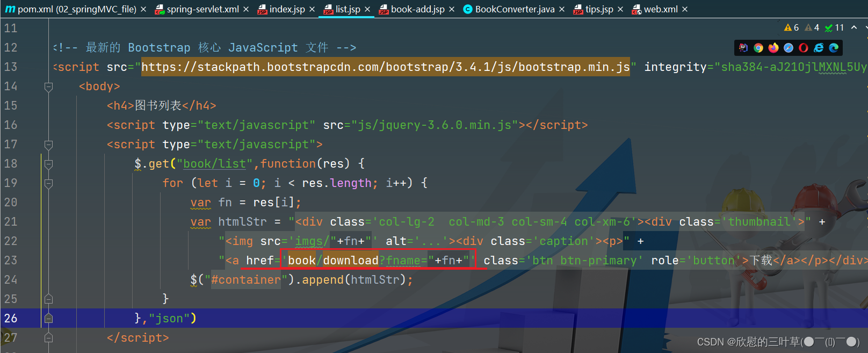
Task: Collapse the body tag fold on line 14
Action: (48, 87)
